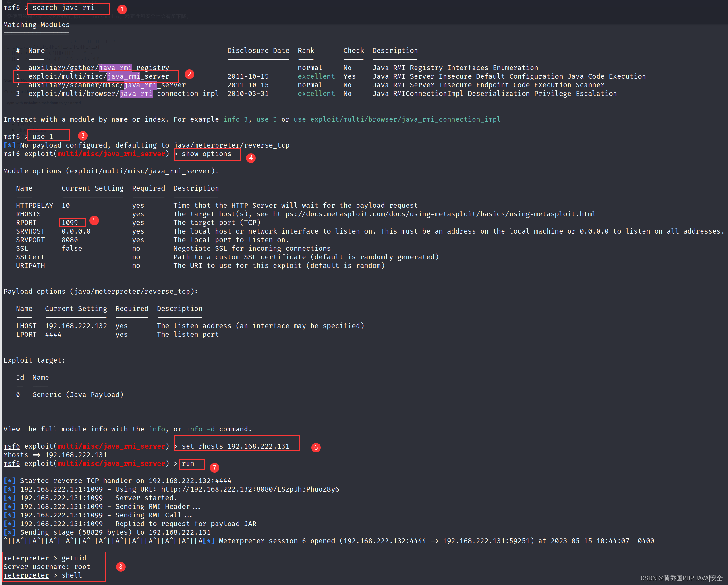Click the 'Matching Modules' heading
Viewport: 728px width, 585px height.
pos(36,25)
